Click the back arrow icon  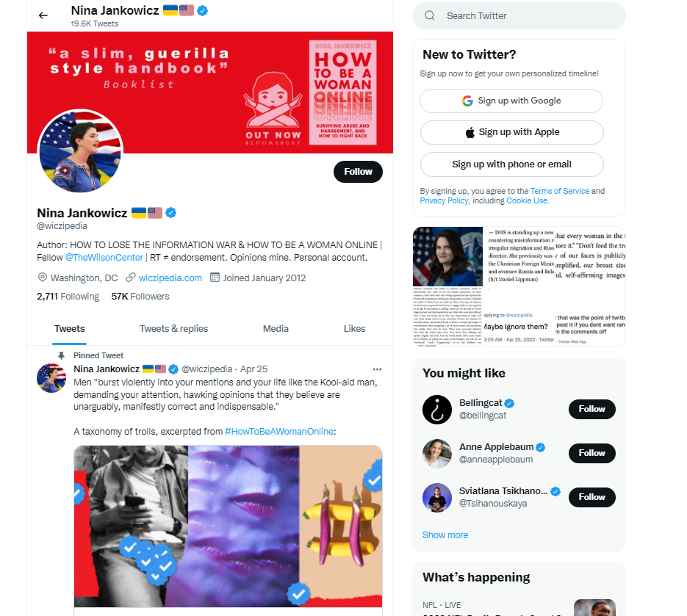(x=43, y=15)
